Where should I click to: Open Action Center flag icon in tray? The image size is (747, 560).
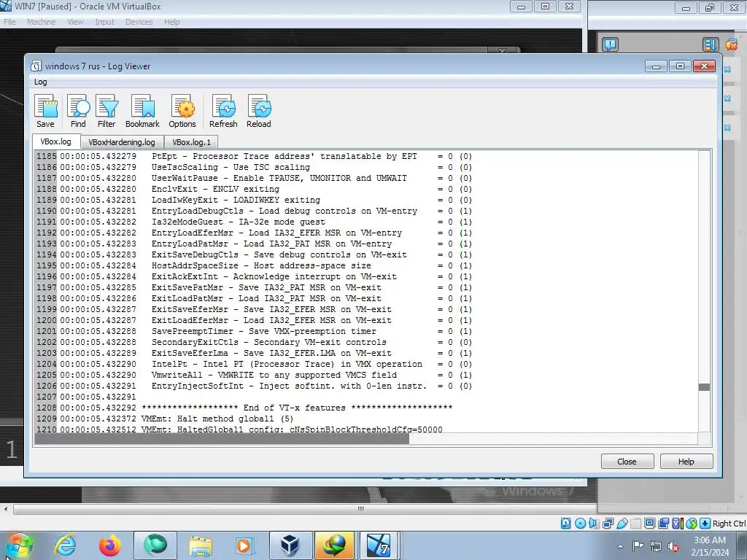638,546
